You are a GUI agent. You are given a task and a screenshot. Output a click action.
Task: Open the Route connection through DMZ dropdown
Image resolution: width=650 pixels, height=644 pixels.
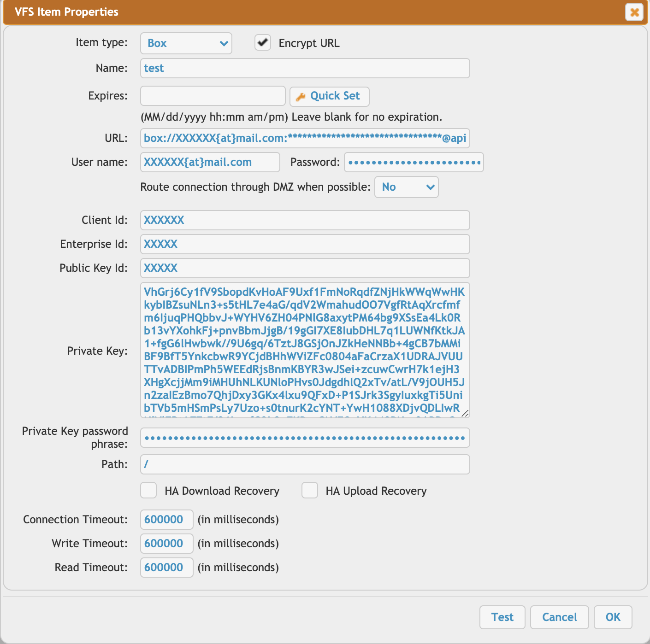tap(407, 187)
